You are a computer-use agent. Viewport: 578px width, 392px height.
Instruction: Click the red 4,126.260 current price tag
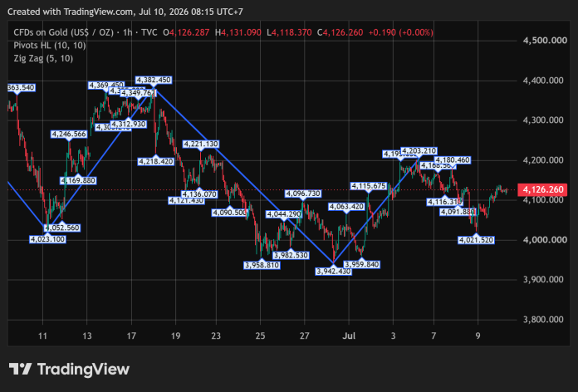pyautogui.click(x=543, y=189)
